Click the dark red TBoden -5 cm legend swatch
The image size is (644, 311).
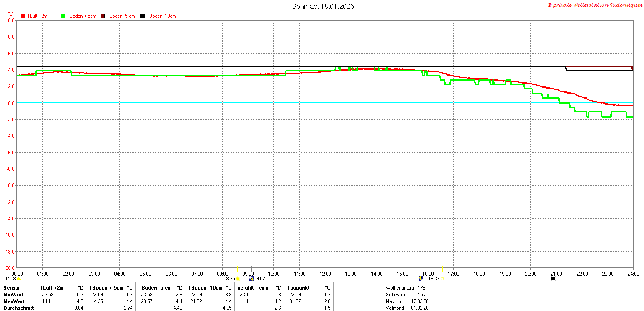pos(103,16)
